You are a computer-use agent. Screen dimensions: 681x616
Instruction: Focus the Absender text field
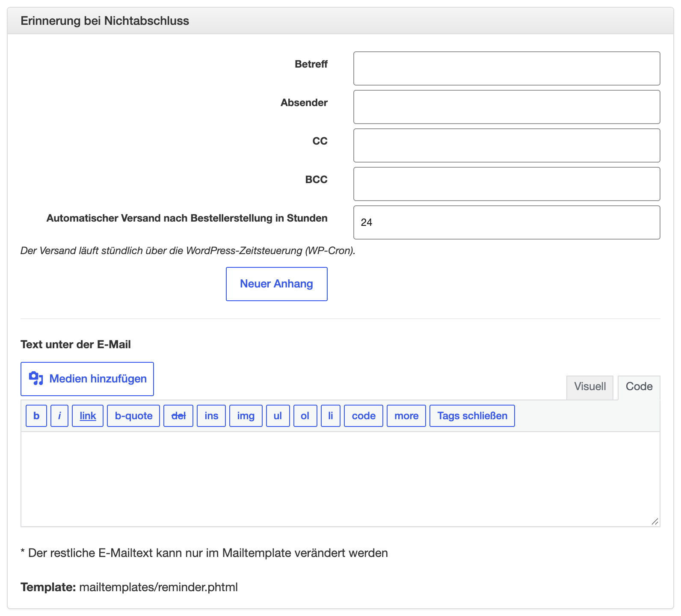pyautogui.click(x=506, y=107)
